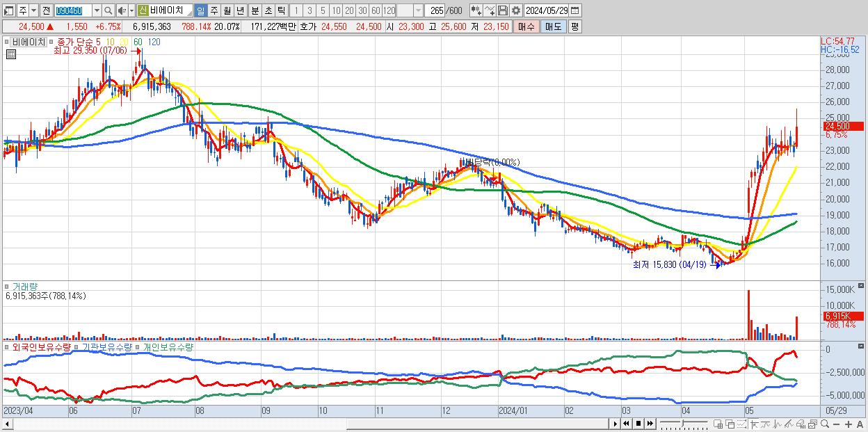Select interval preset 3
Image resolution: width=868 pixels, height=432 pixels.
point(310,10)
